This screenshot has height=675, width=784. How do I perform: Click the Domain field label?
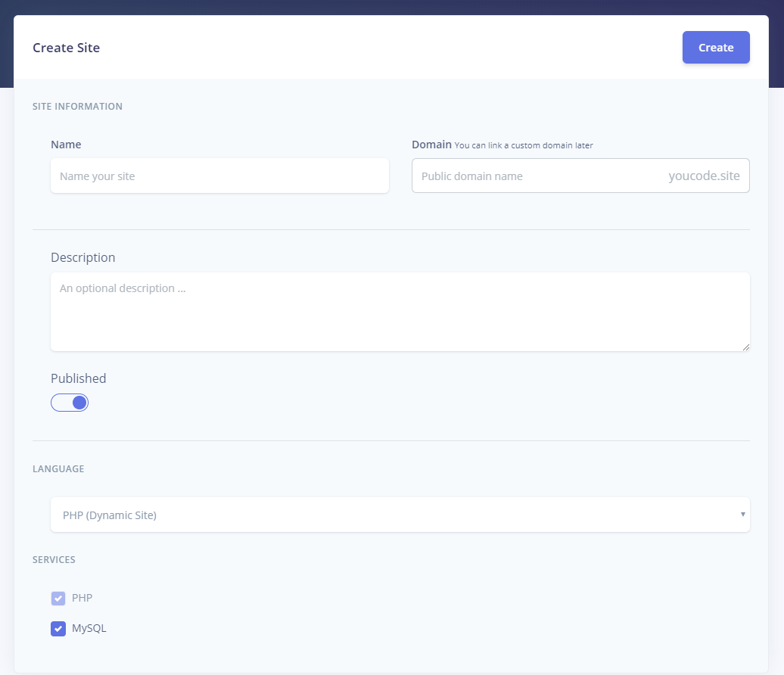431,144
